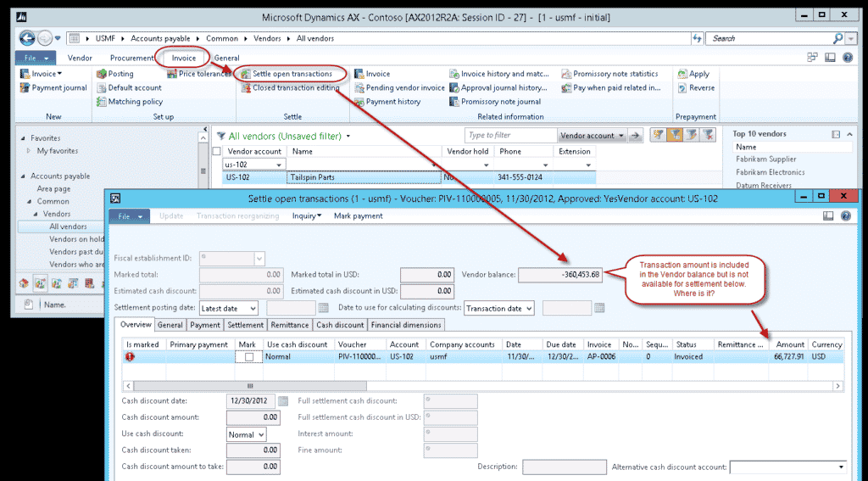The image size is (868, 481).
Task: Select the Tailspin Parts name cell
Action: point(364,177)
